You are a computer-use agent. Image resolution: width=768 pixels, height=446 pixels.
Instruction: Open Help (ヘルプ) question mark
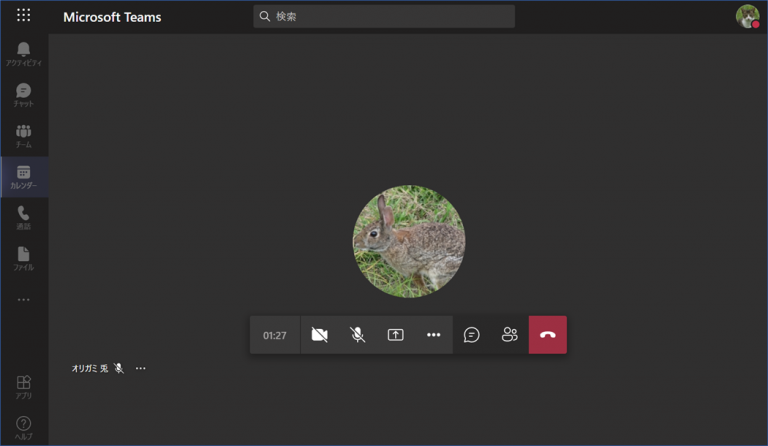coord(24,428)
